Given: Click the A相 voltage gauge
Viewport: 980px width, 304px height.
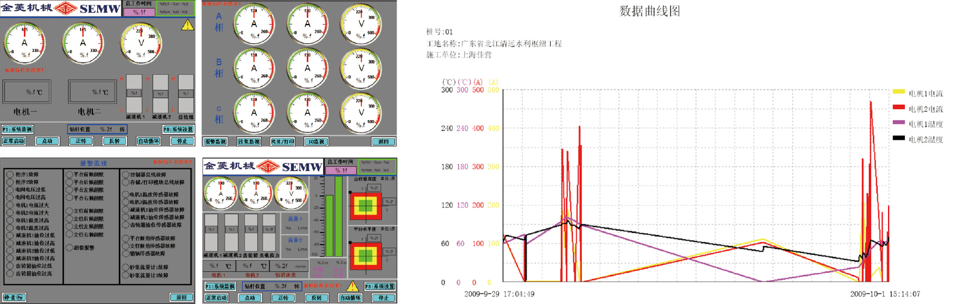Looking at the screenshot, I should [360, 24].
